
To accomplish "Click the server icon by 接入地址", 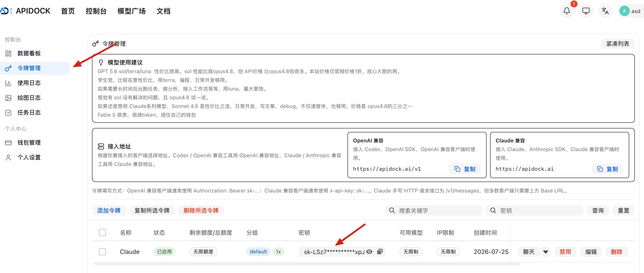I will pyautogui.click(x=101, y=147).
